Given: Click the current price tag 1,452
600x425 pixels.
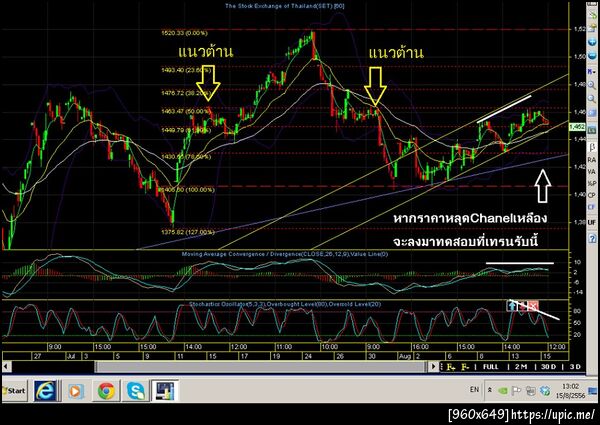Looking at the screenshot, I should (577, 127).
